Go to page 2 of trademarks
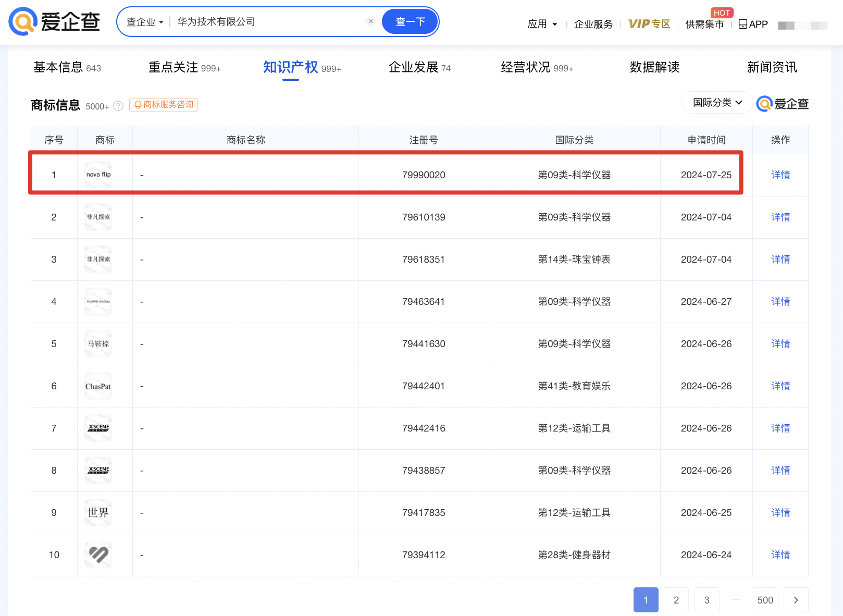Screen dimensions: 843x616 (676, 600)
